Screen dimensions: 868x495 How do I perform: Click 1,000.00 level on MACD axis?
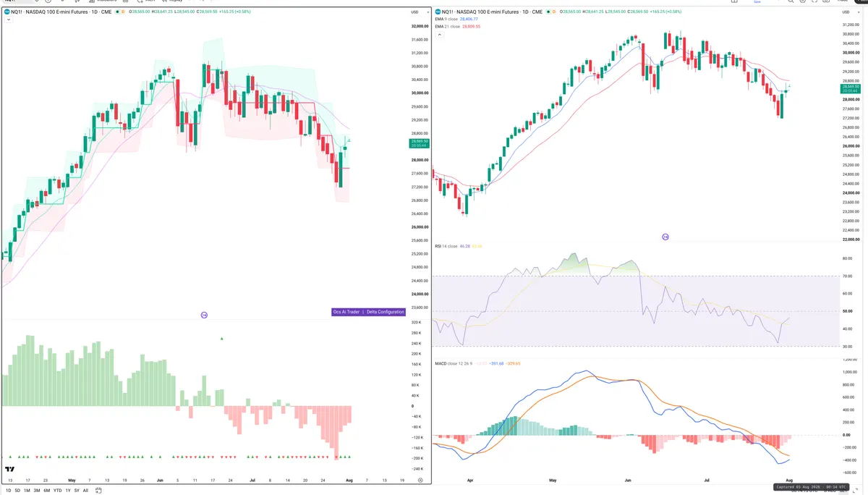tap(850, 372)
